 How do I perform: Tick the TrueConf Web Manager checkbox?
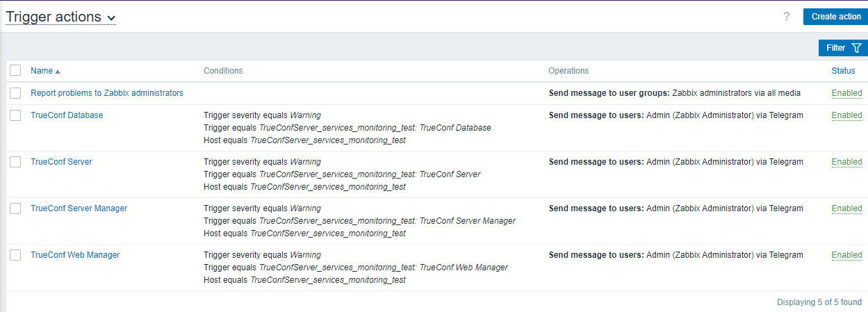15,255
